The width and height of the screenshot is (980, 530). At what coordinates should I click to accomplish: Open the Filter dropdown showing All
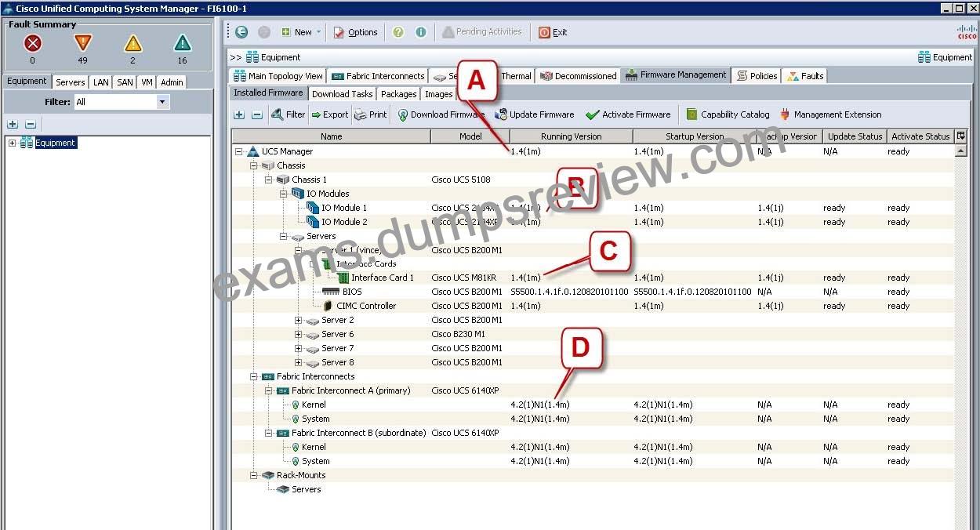(122, 102)
